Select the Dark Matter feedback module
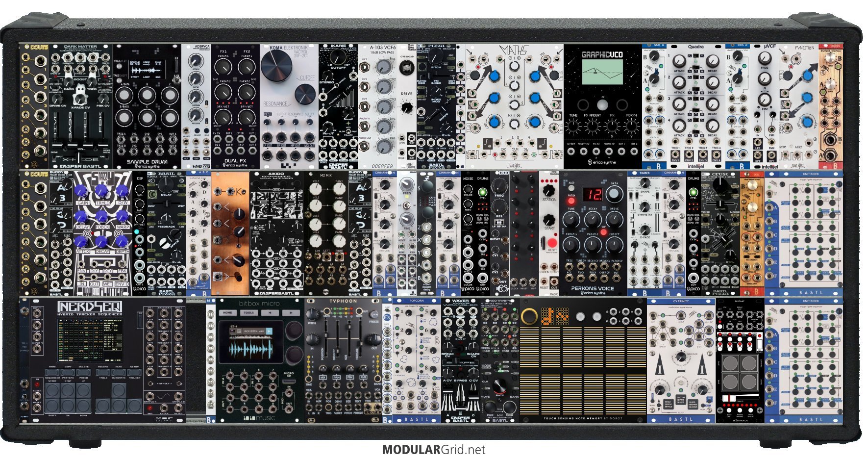Viewport: 868px width, 460px height. tap(81, 106)
